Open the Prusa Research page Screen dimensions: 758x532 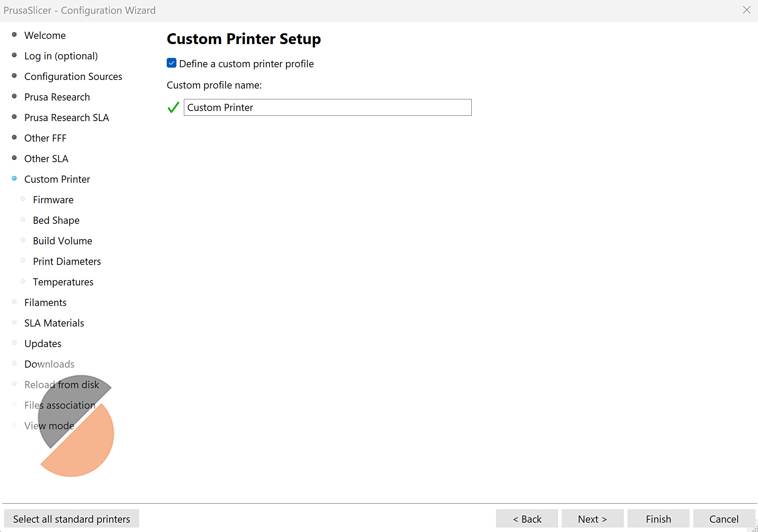coord(57,97)
